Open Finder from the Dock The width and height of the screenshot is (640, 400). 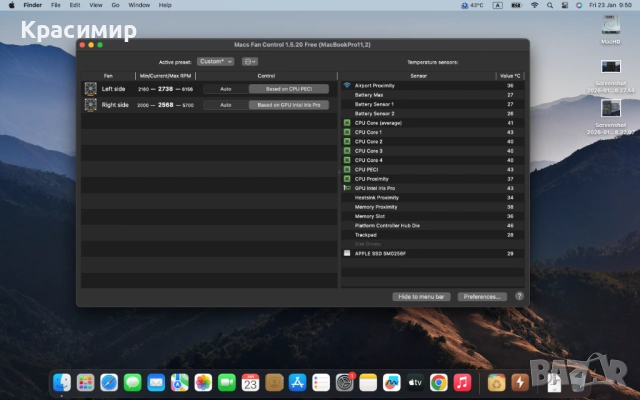tap(62, 383)
